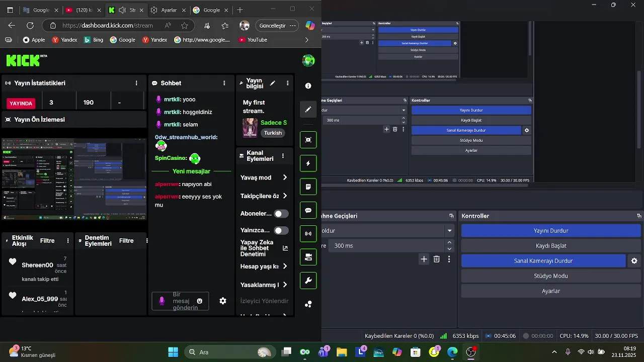Open chat settings gear in Sohbet panel
The image size is (644, 362).
point(223,301)
